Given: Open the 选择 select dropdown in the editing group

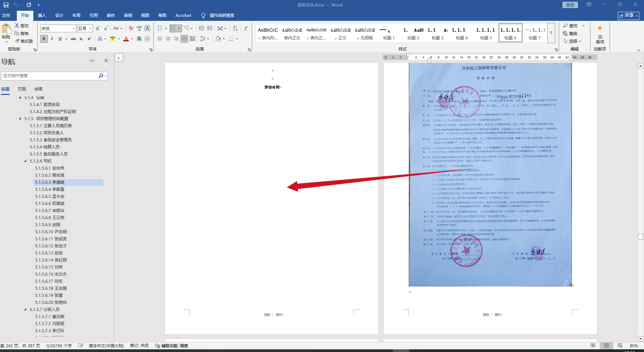Looking at the screenshot, I should pyautogui.click(x=573, y=41).
